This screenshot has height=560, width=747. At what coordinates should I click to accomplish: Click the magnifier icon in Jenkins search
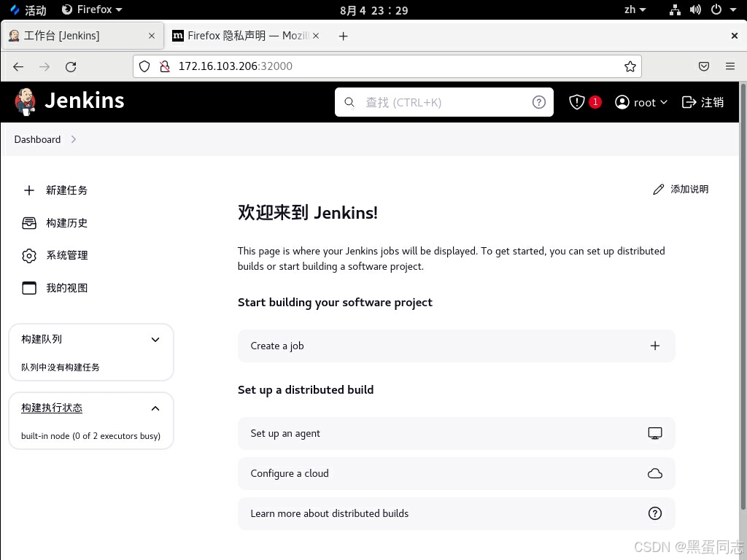[349, 102]
